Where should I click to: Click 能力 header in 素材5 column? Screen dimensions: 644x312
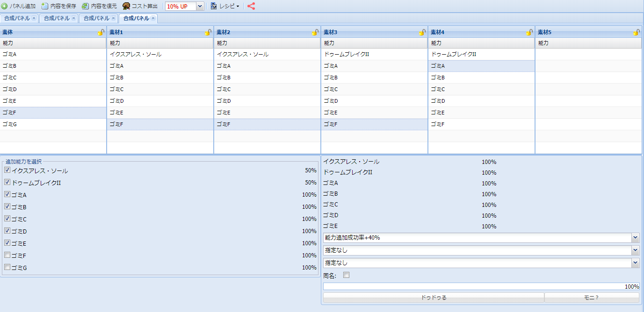click(x=588, y=43)
